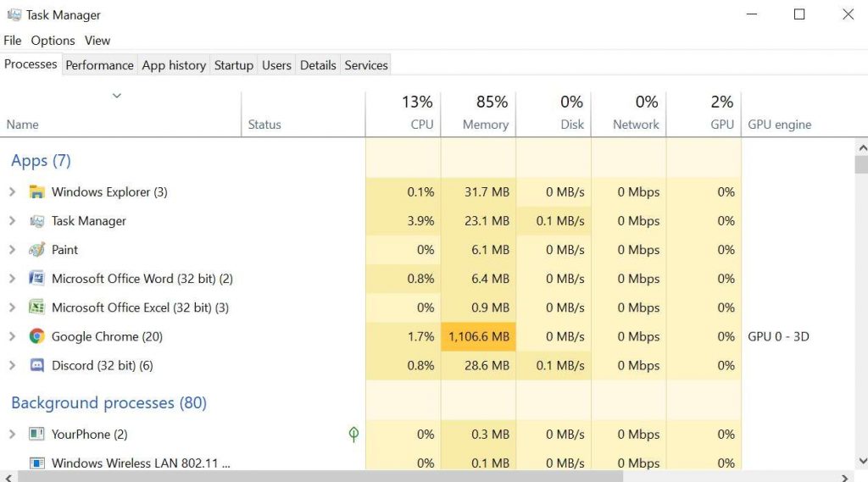Click the Background processes (80) heading
The height and width of the screenshot is (482, 868).
[x=109, y=402]
